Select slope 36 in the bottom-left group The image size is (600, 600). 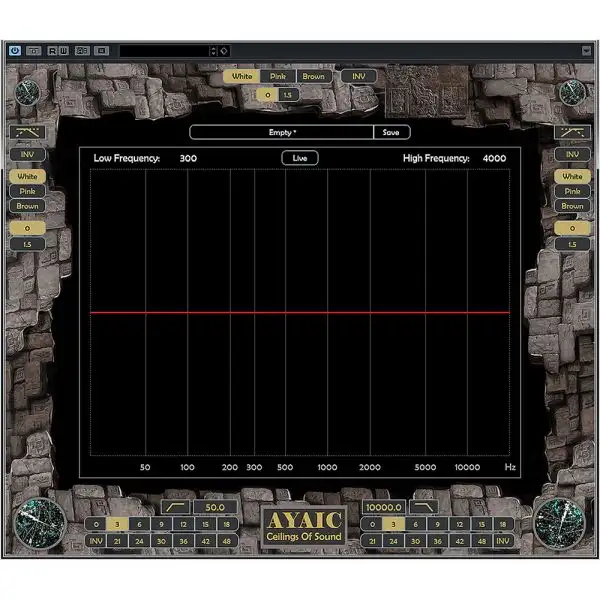point(183,541)
